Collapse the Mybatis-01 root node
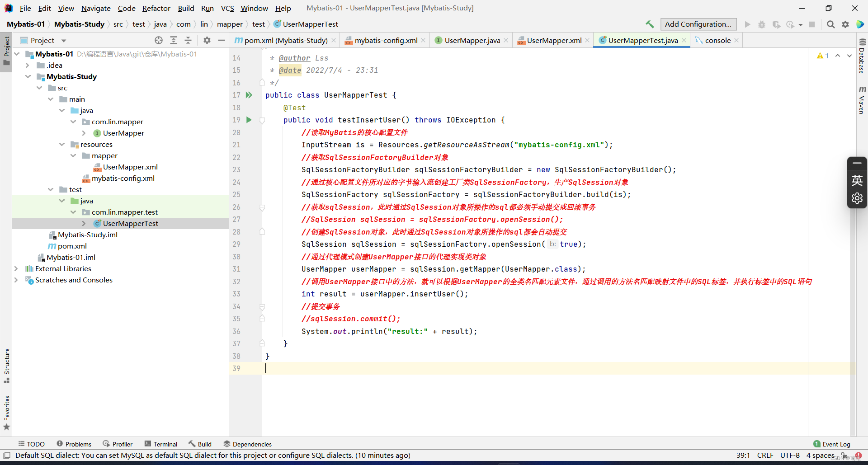Screen dimensions: 868x465 click(x=17, y=54)
